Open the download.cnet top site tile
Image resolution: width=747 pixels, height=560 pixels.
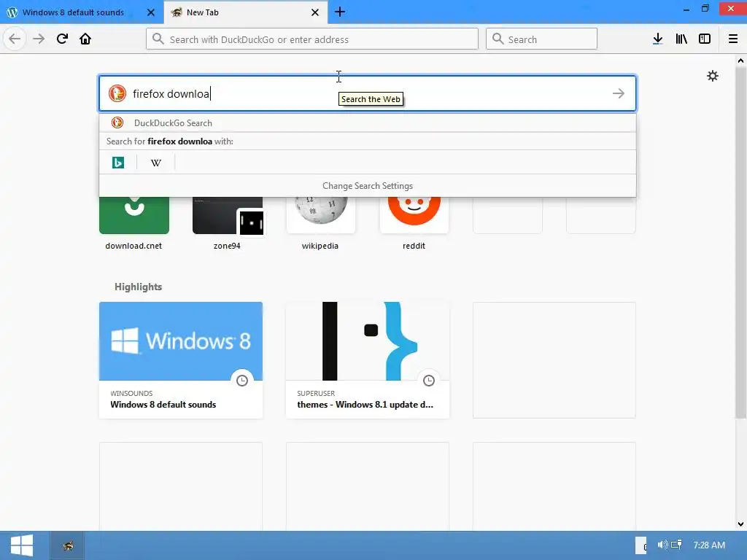tap(134, 215)
